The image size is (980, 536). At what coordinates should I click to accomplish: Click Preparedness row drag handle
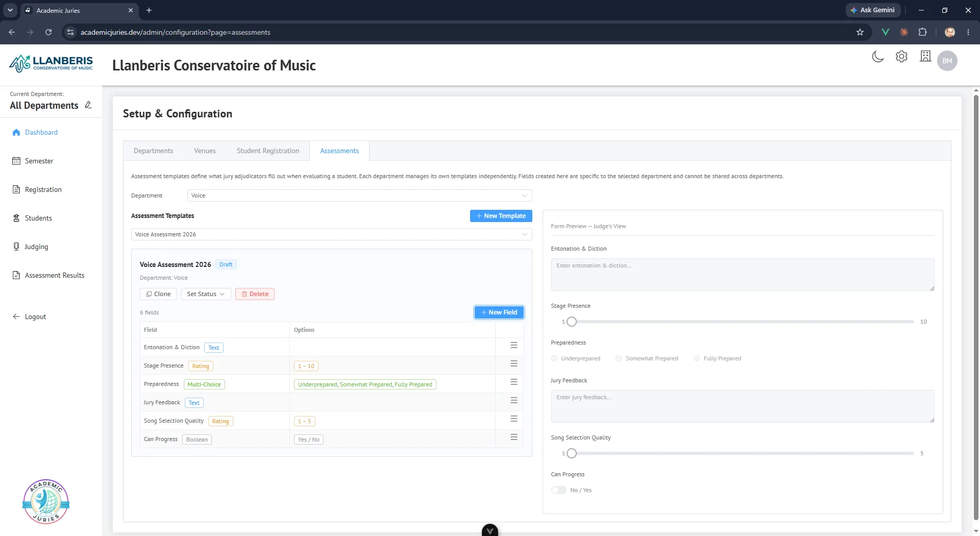pos(514,382)
